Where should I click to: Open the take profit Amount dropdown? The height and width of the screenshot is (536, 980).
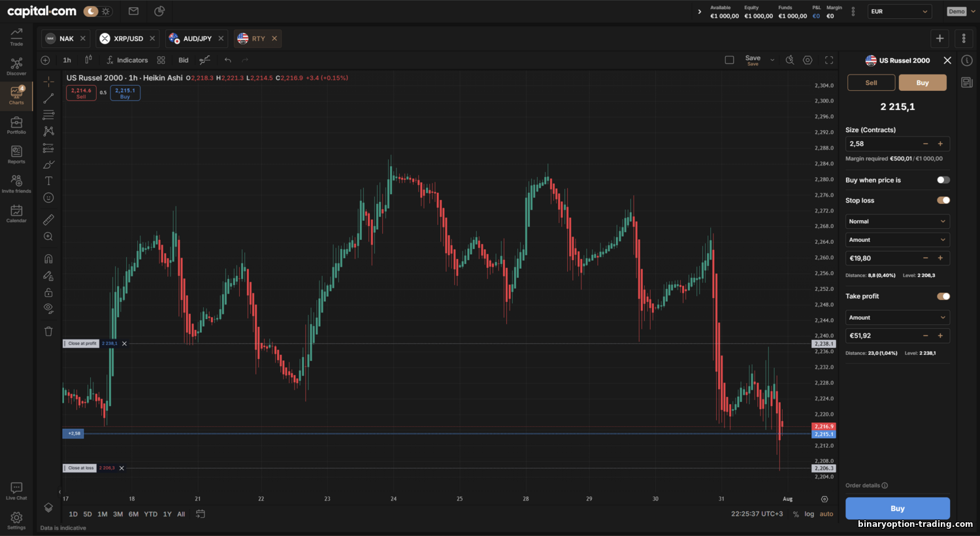[897, 318]
